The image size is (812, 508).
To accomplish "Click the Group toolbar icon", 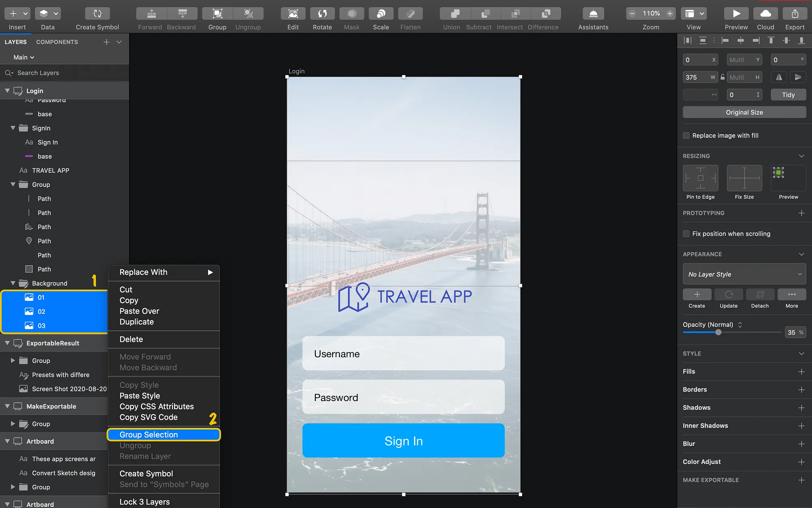I will click(x=218, y=14).
